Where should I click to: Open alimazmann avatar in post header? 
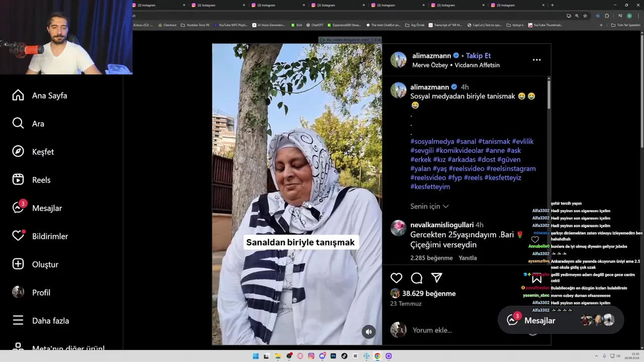pos(398,60)
